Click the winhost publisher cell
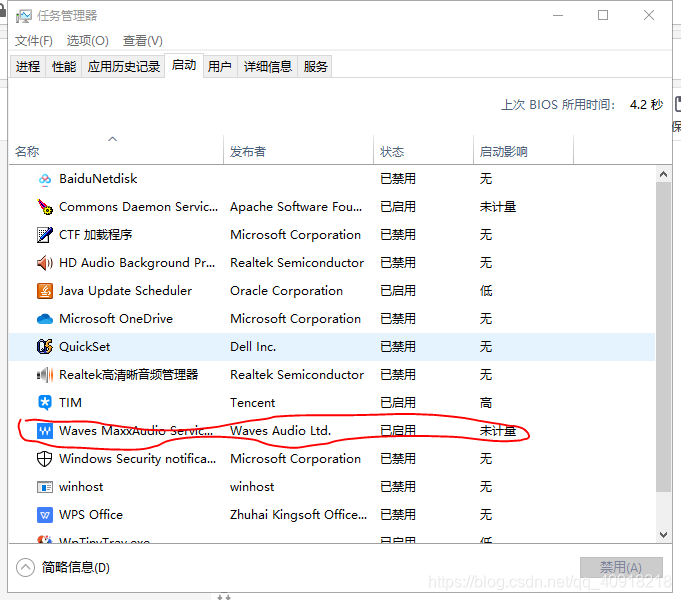 click(x=252, y=487)
